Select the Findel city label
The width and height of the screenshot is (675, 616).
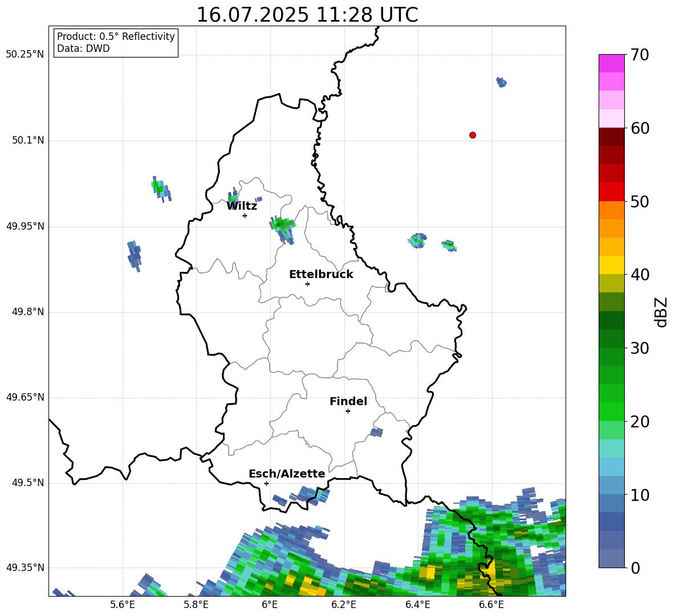[348, 401]
